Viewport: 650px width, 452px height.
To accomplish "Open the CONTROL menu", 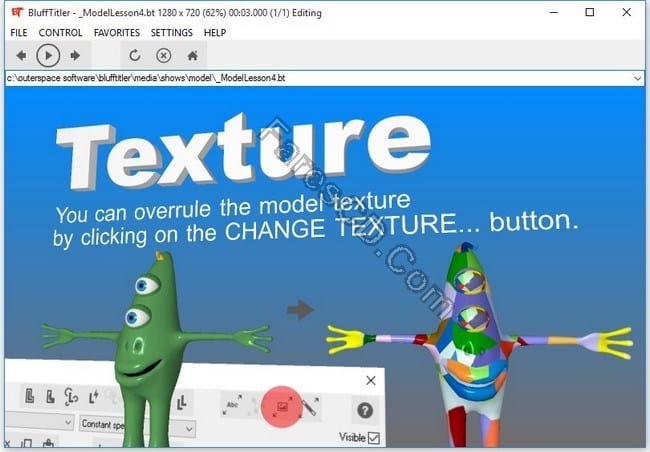I will pos(61,33).
